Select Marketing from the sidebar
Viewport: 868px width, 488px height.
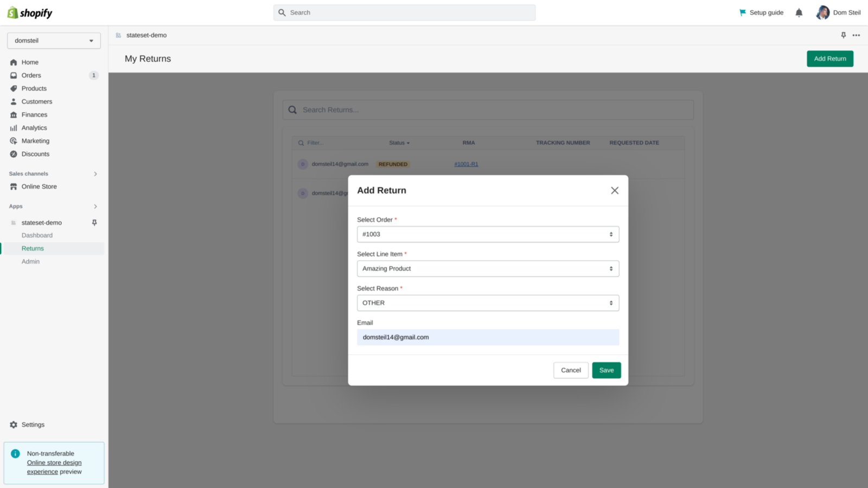(x=35, y=140)
